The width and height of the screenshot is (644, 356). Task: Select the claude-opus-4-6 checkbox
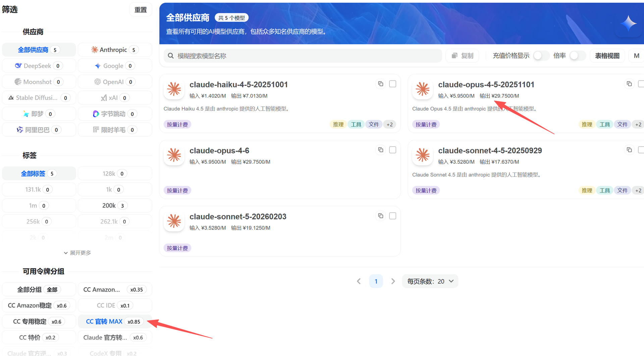[392, 150]
